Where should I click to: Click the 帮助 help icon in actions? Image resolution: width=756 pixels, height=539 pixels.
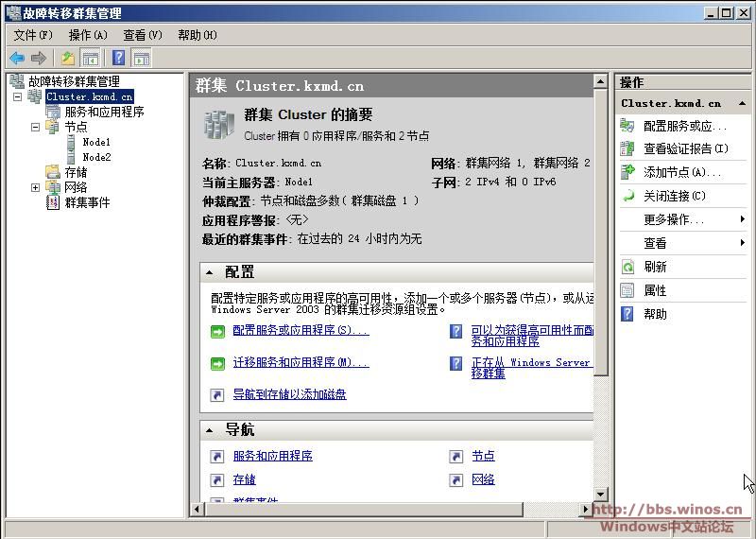pyautogui.click(x=627, y=314)
